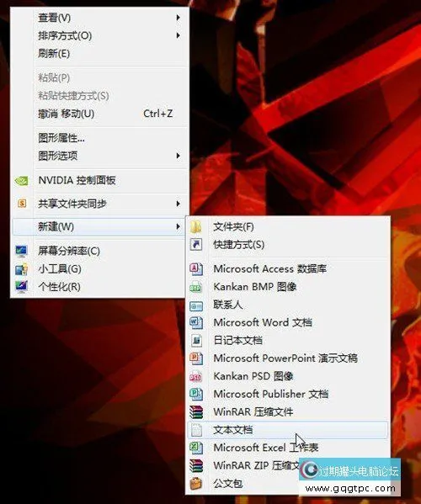Image resolution: width=421 pixels, height=504 pixels.
Task: Select Kankan BMP 图像 entry
Action: coord(288,287)
